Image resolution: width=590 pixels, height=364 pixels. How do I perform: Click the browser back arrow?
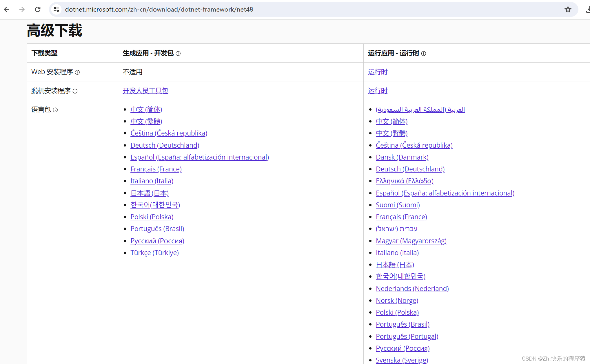(7, 9)
